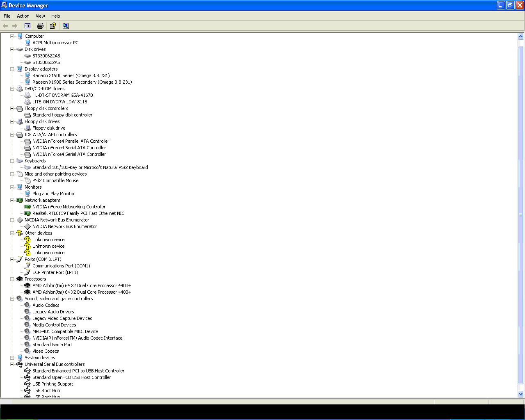Select NVIDIA(R) nForce(TM) Audio Codec Interface
The height and width of the screenshot is (420, 525).
[x=78, y=338]
